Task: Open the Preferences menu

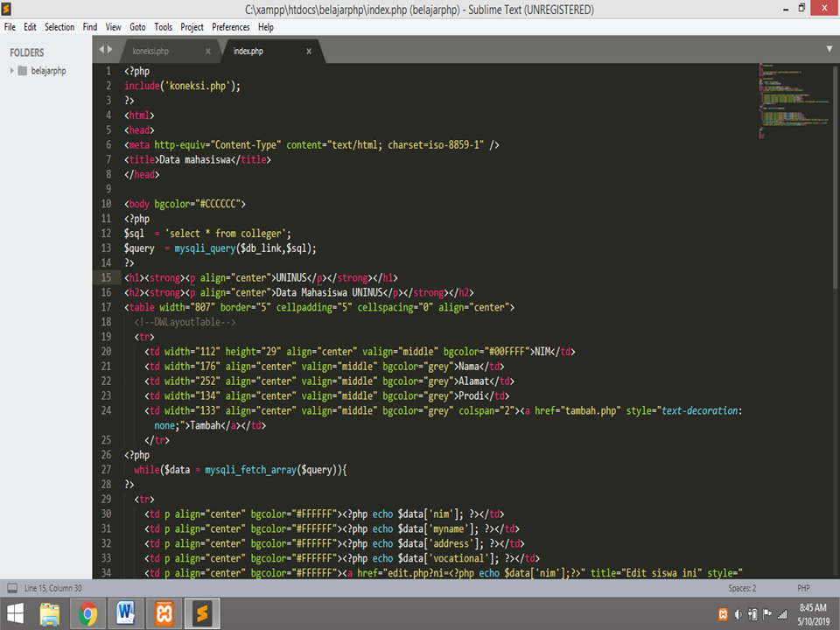Action: [230, 26]
